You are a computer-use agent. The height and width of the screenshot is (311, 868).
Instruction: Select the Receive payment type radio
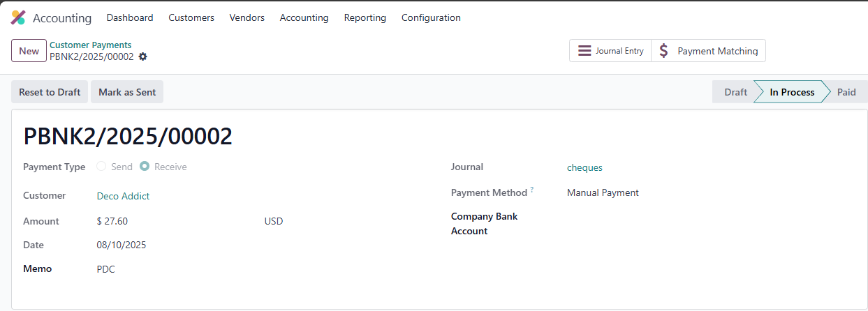[145, 167]
